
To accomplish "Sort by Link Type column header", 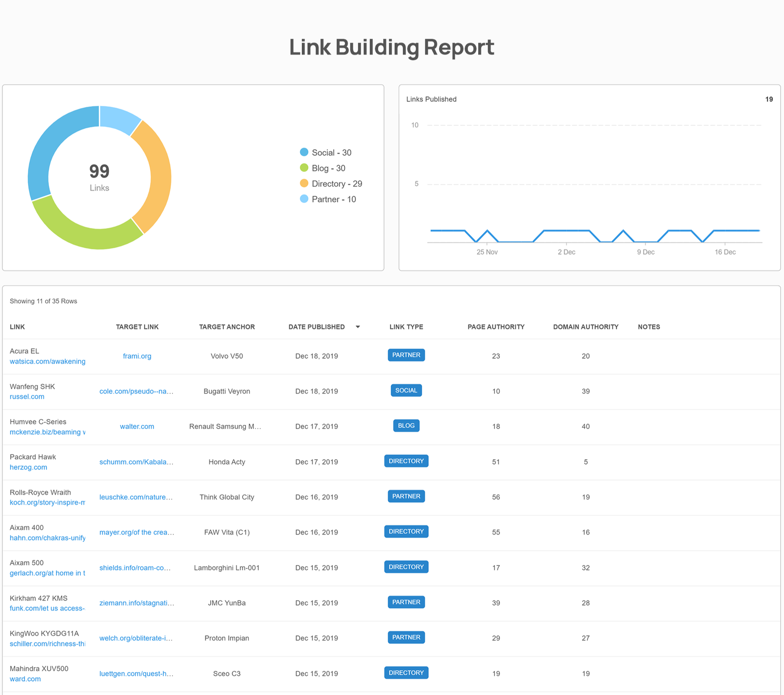I will click(x=406, y=327).
